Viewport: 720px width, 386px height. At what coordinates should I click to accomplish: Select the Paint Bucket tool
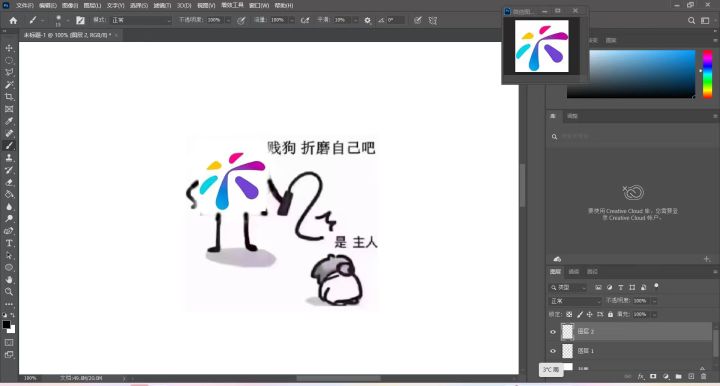point(9,194)
